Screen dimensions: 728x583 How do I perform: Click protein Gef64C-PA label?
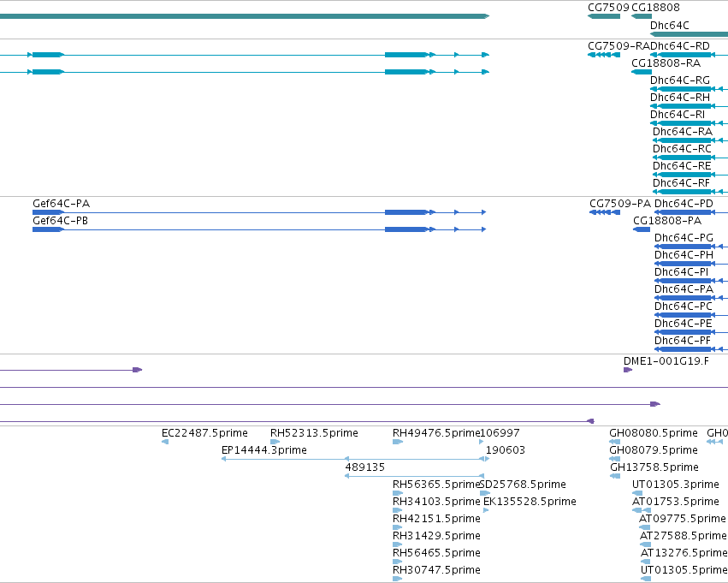[62, 204]
